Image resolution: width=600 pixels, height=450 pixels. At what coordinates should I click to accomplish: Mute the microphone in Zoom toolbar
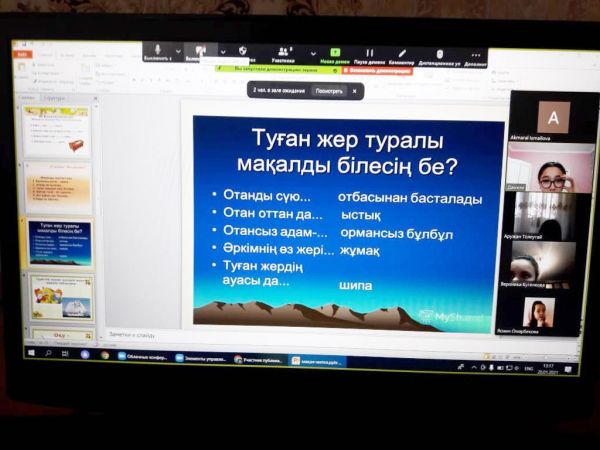(158, 51)
